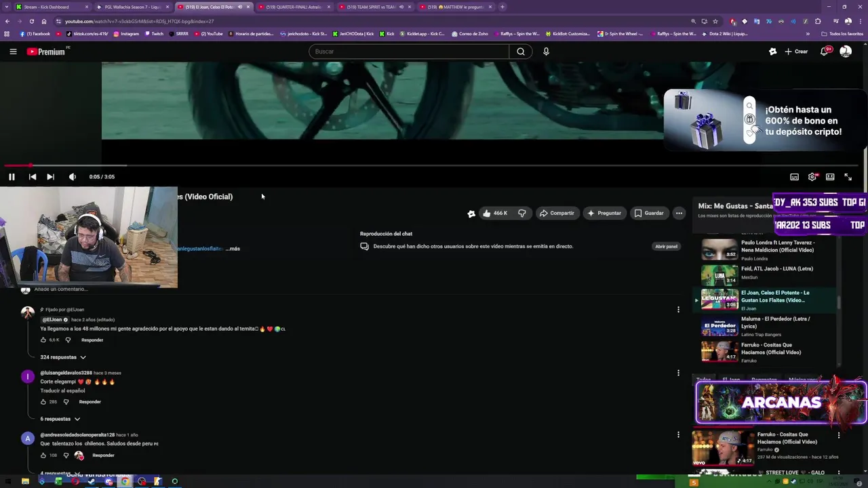Reply to luisangeldavalos3288's comment
This screenshot has height=488, width=868.
[x=90, y=402]
